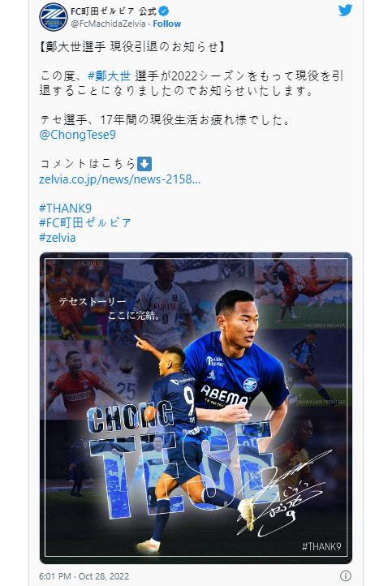Open the tweet info icon
Image resolution: width=392 pixels, height=586 pixels.
click(345, 575)
